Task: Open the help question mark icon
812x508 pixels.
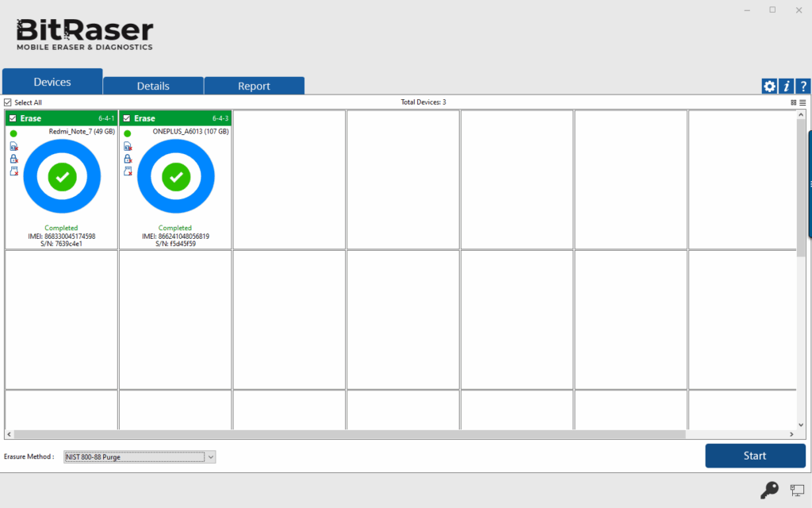Action: coord(802,86)
